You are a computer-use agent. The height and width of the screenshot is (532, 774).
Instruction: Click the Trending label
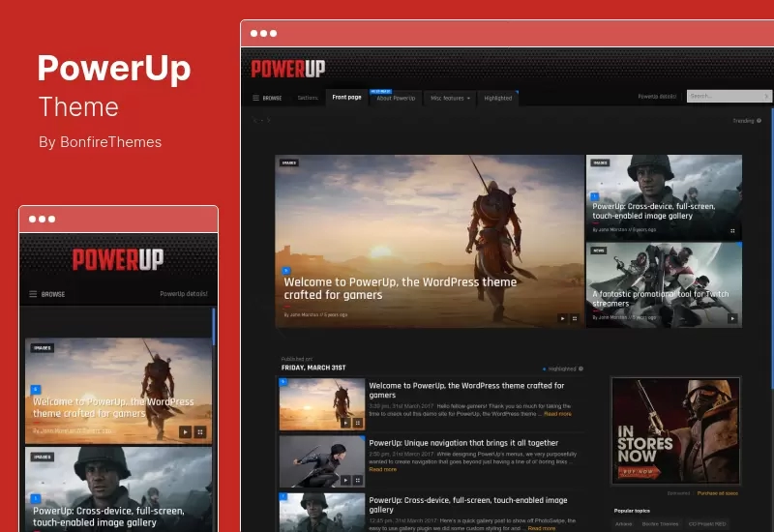tap(743, 120)
